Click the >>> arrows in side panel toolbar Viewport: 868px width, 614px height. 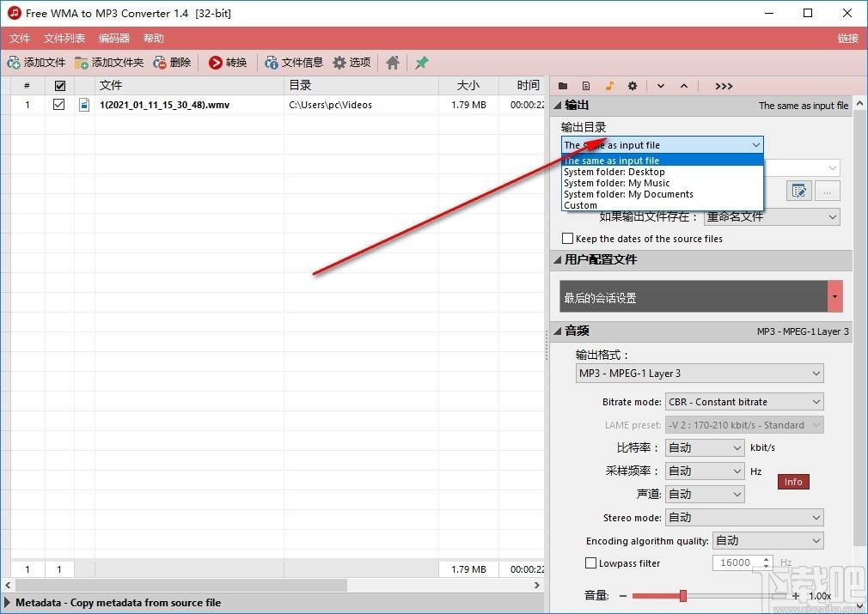tap(724, 86)
